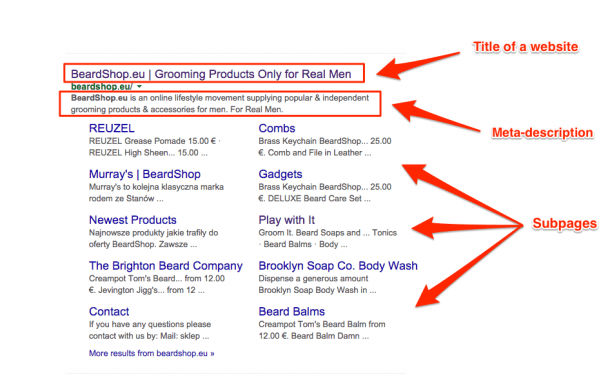The image size is (610, 391).
Task: Go to the Newest Products page
Action: 133,220
